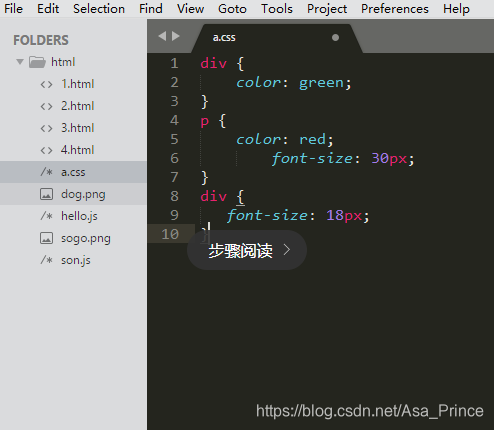Click line number 10 in gutter
494x430 pixels.
[x=170, y=234]
